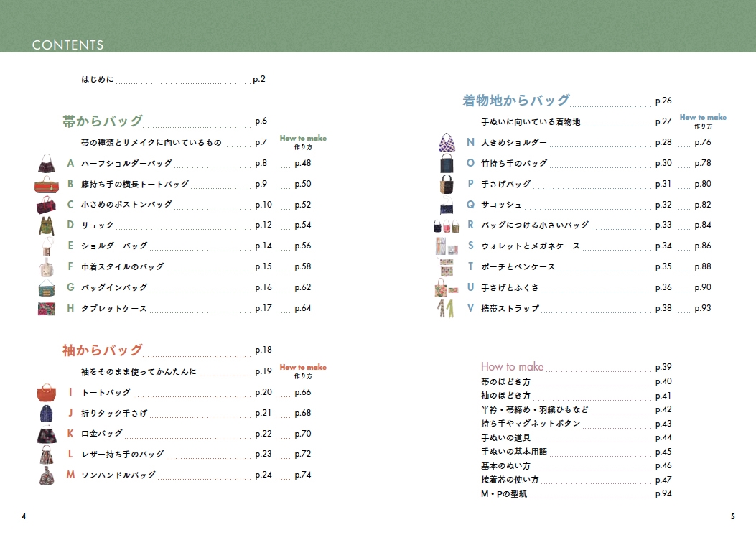Open the はじめに entry
Viewport: 756px width, 535px height.
pos(97,80)
